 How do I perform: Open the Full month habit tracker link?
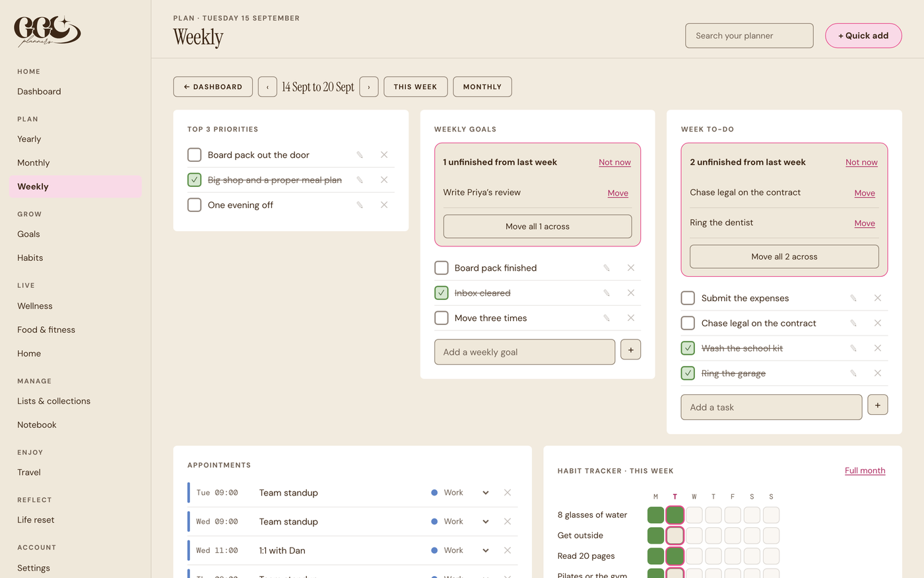point(865,470)
